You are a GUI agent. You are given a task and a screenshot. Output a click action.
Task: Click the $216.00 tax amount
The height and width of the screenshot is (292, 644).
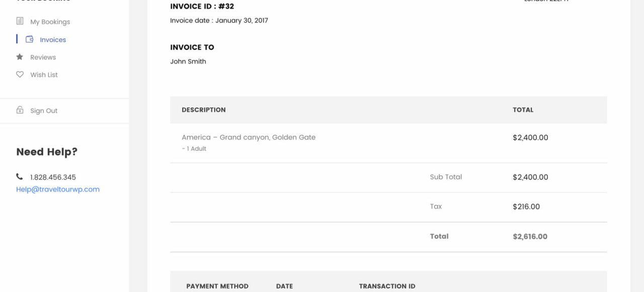526,207
